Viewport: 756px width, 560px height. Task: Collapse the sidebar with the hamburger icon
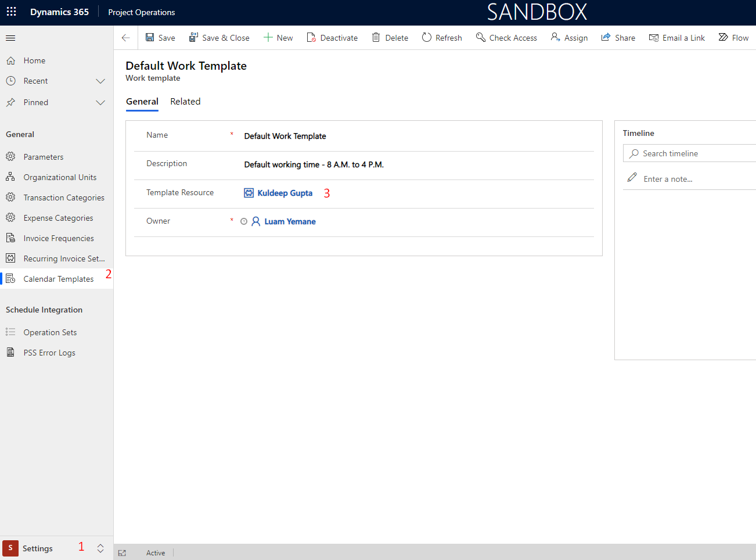coord(10,38)
